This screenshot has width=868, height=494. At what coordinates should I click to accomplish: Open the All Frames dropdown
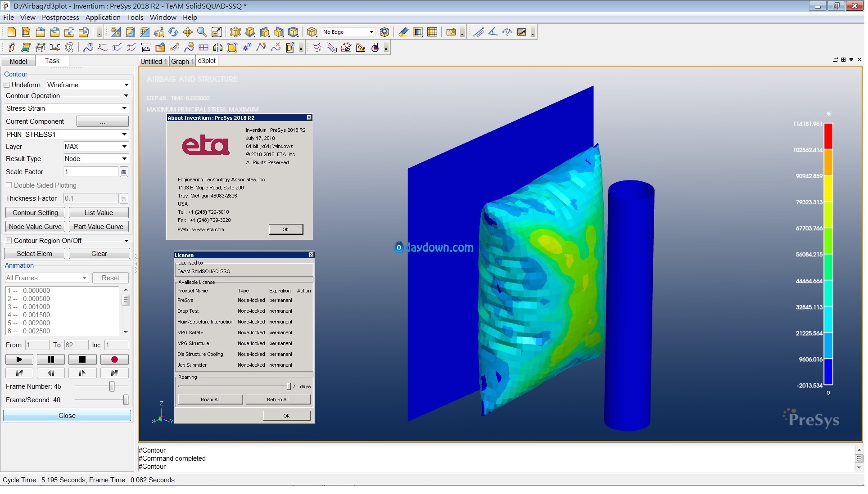click(46, 278)
